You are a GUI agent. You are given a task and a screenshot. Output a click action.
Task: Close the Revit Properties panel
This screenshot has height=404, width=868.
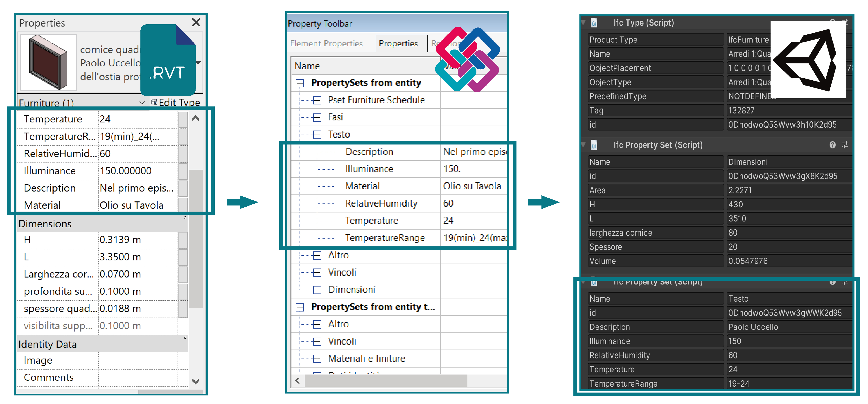tap(196, 23)
